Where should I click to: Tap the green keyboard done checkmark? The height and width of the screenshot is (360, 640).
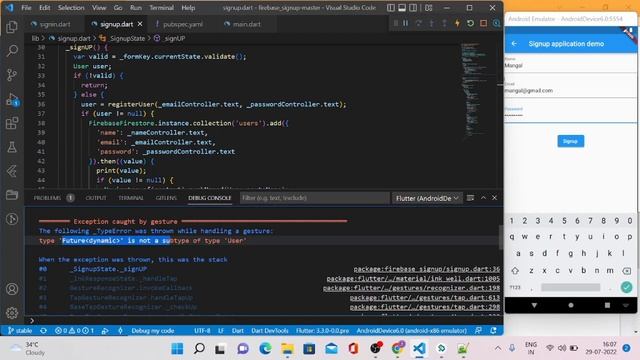(626, 287)
